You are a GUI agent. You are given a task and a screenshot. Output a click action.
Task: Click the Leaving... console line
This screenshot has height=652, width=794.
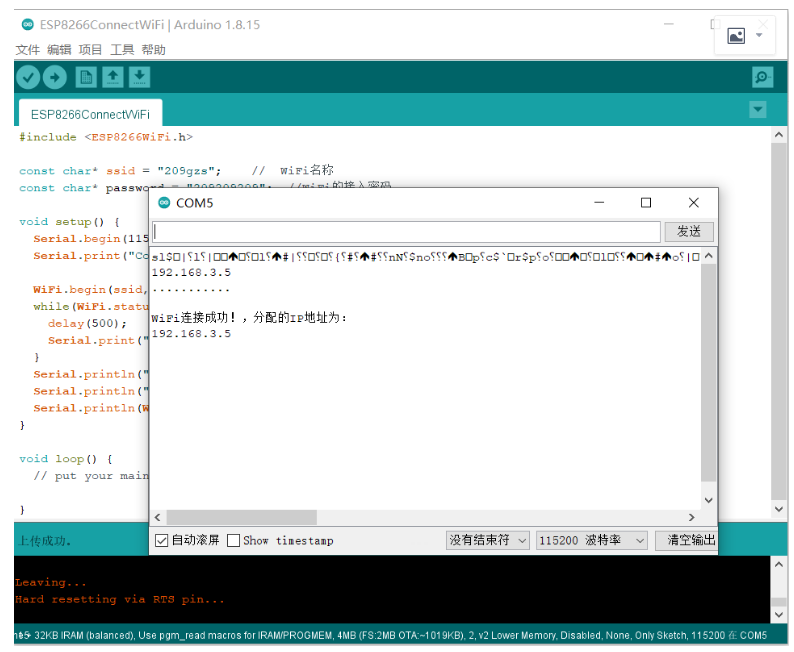click(51, 583)
